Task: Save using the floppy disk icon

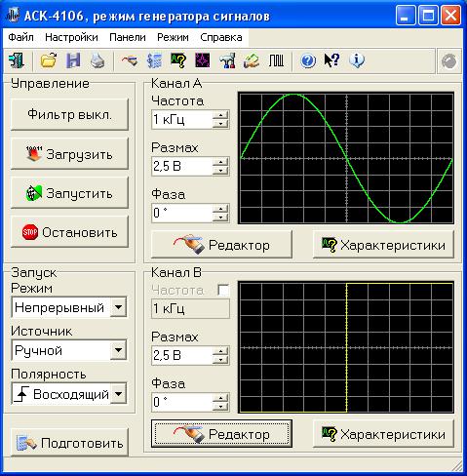Action: click(73, 60)
